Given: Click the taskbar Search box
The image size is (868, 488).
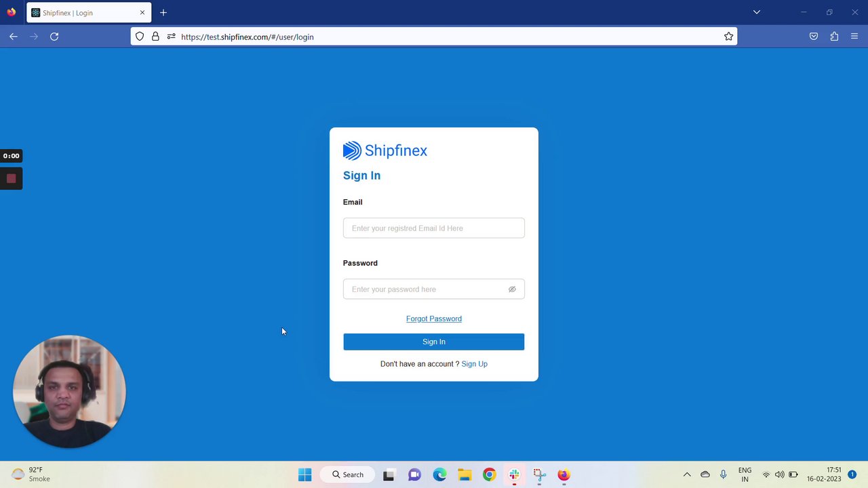Looking at the screenshot, I should pos(348,474).
